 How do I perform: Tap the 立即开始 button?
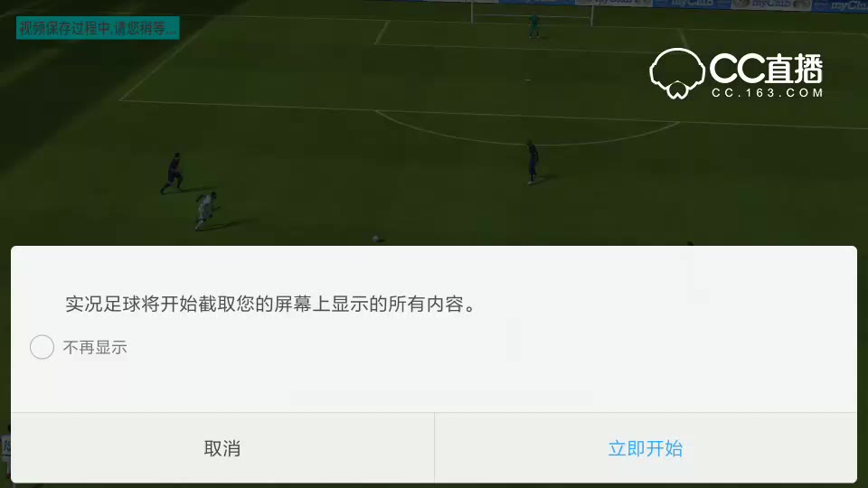(646, 448)
